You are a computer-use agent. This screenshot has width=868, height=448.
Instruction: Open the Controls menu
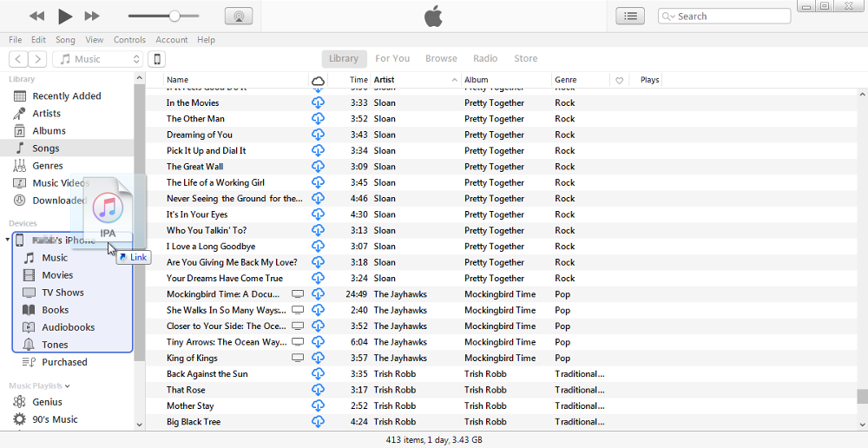(x=129, y=40)
